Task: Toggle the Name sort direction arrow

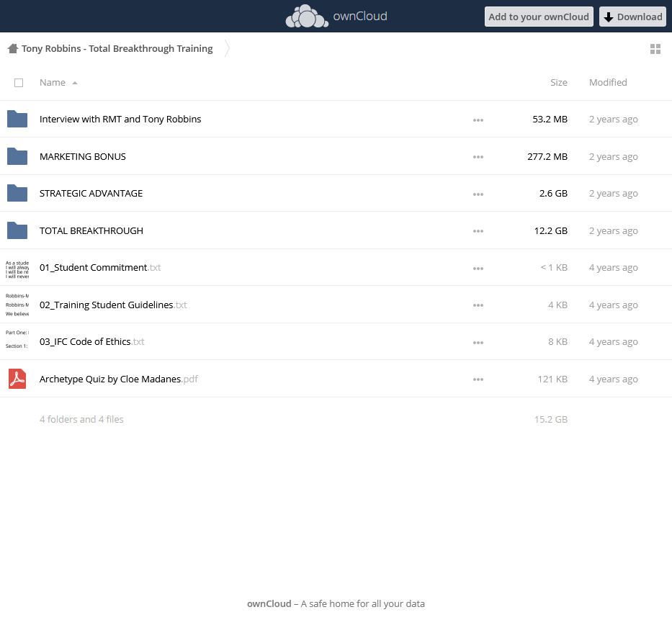Action: coord(75,83)
